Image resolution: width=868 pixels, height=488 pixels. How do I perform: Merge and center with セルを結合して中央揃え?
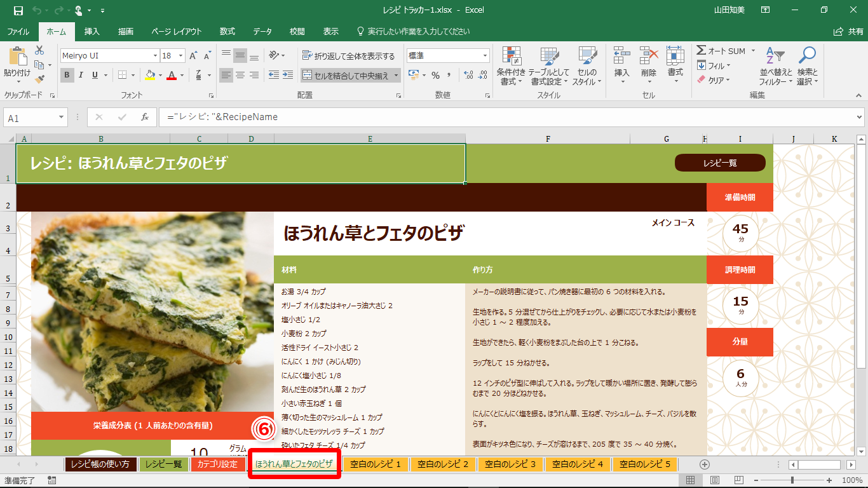[x=346, y=76]
